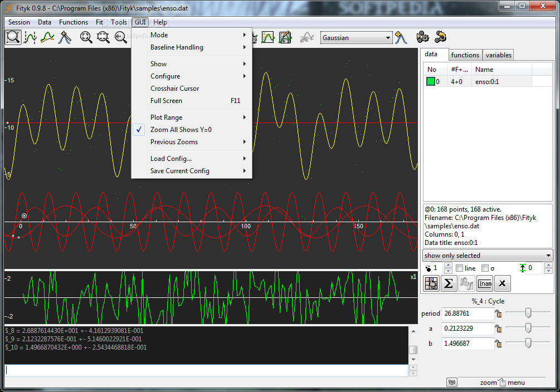Switch to the functions tab
Image resolution: width=560 pixels, height=392 pixels.
[465, 55]
